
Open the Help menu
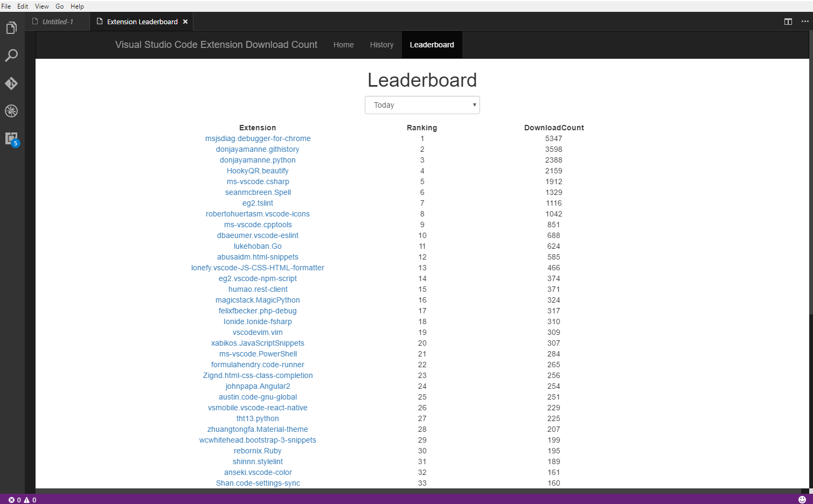pyautogui.click(x=77, y=6)
